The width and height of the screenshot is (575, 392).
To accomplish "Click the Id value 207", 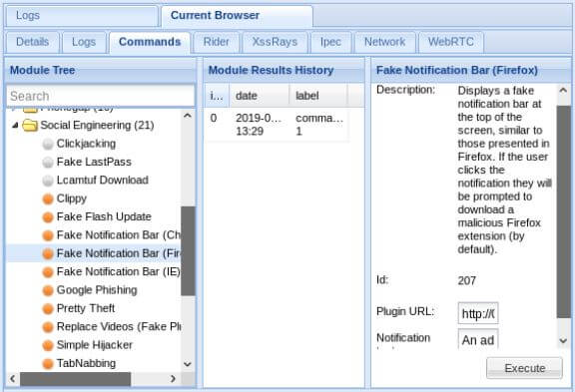I will (467, 281).
